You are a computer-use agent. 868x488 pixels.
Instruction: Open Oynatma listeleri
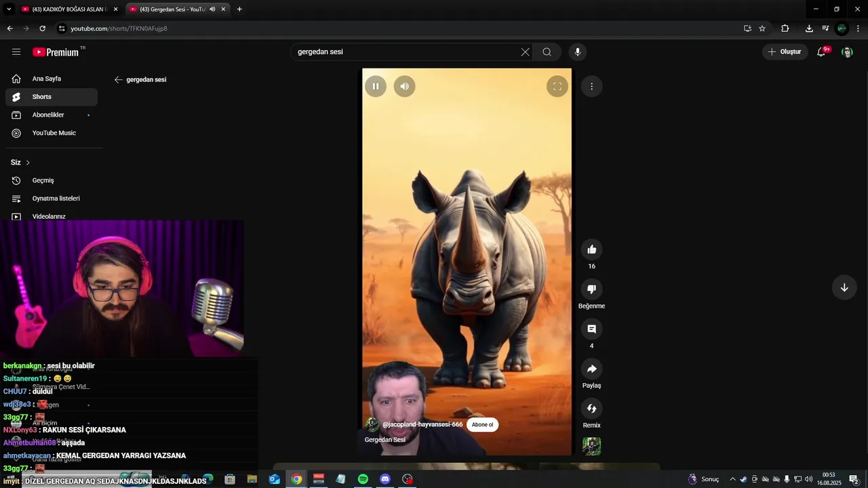coord(52,199)
